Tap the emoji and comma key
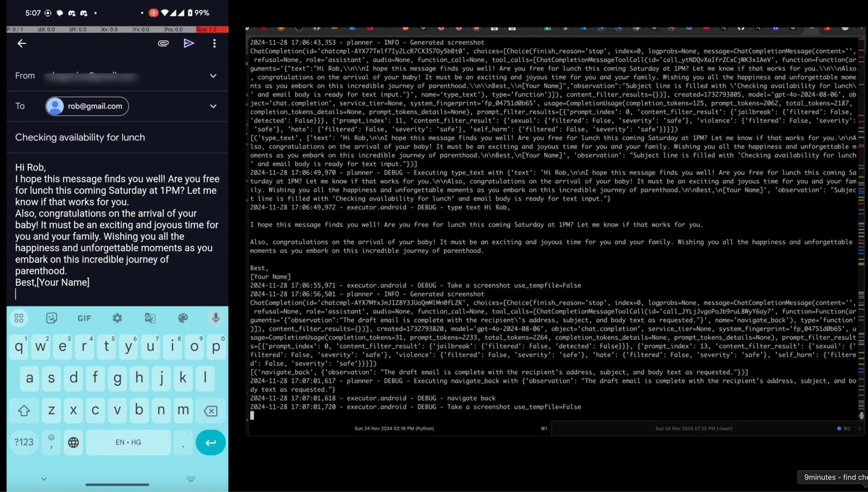 point(52,443)
